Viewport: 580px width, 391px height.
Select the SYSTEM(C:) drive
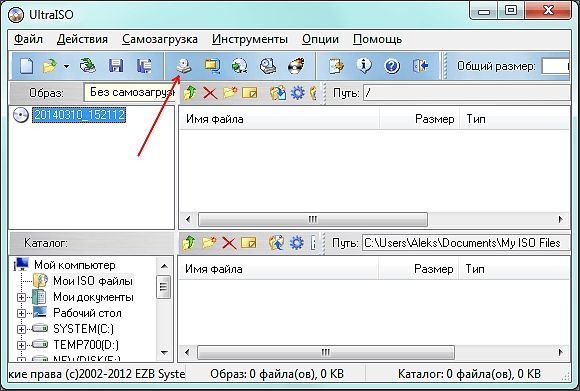pyautogui.click(x=84, y=329)
